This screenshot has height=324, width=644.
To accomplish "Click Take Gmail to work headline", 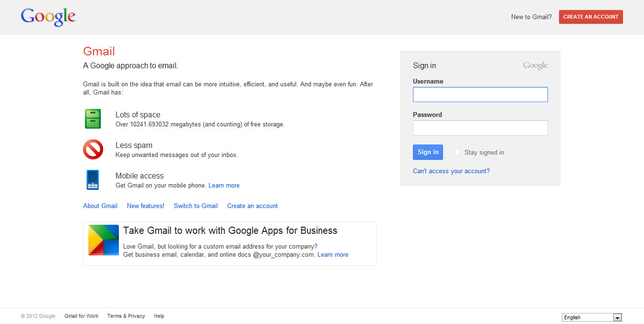I will (x=230, y=230).
